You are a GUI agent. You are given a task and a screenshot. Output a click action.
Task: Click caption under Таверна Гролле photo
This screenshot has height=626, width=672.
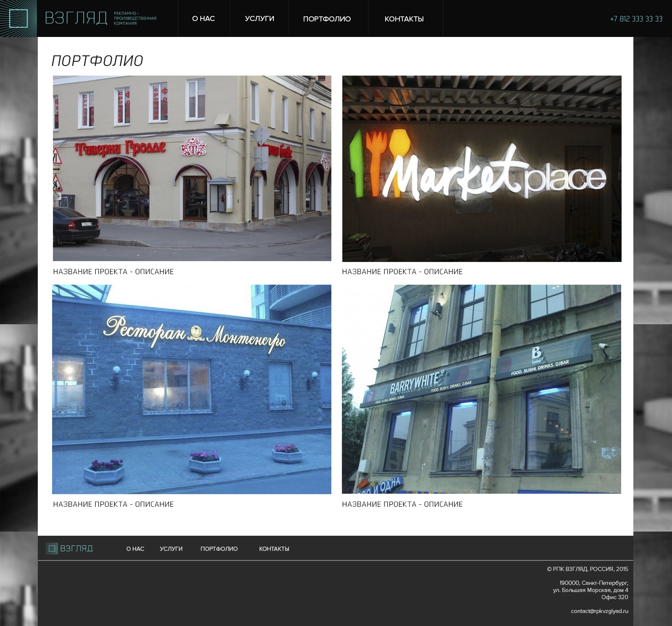coord(113,272)
